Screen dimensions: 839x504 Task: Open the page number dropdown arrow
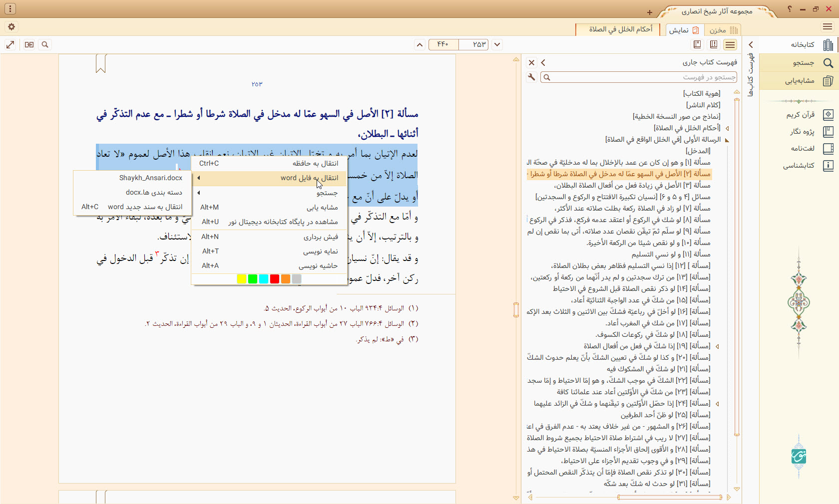(x=497, y=44)
